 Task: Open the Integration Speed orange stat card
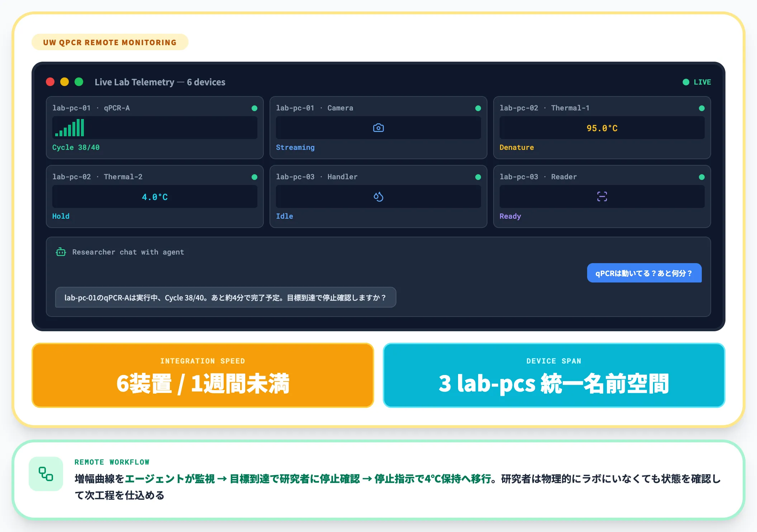[203, 375]
